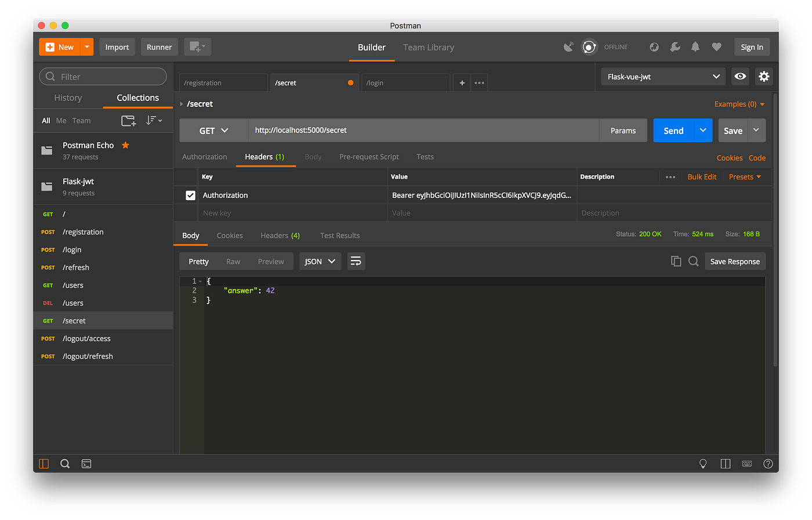Copy response body to clipboard icon
812x520 pixels.
[676, 261]
